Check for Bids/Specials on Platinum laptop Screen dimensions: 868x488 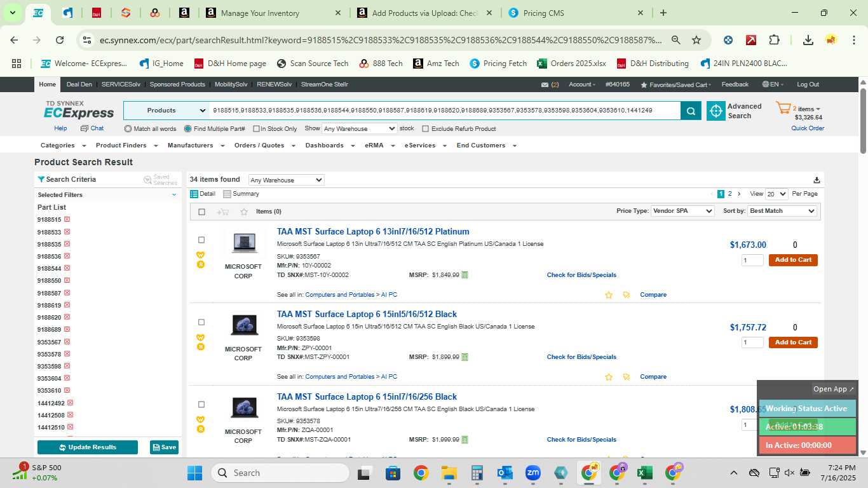pos(581,275)
